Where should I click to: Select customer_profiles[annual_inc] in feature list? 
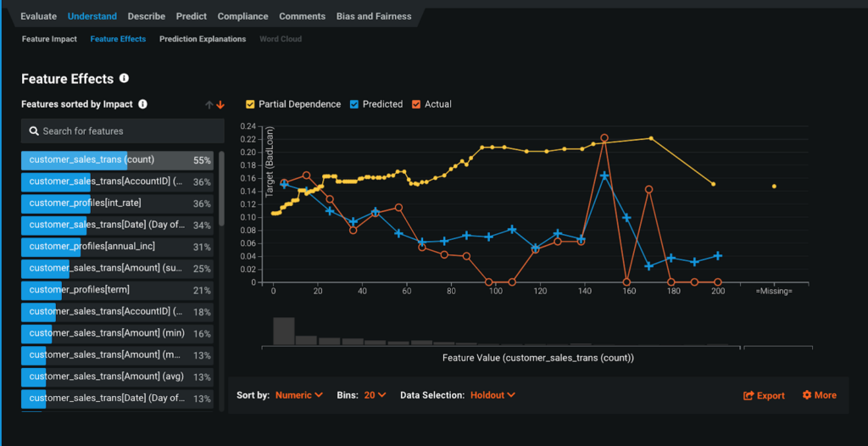pos(119,247)
